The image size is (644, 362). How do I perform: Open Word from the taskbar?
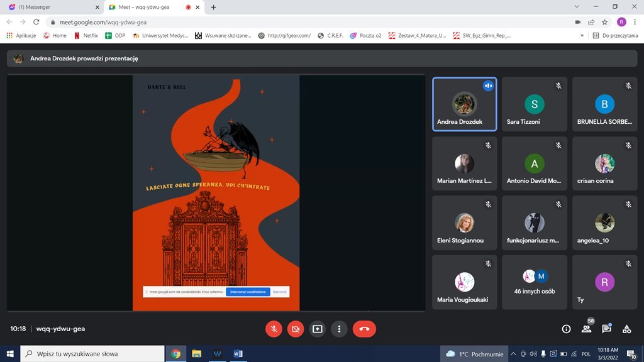[238, 354]
